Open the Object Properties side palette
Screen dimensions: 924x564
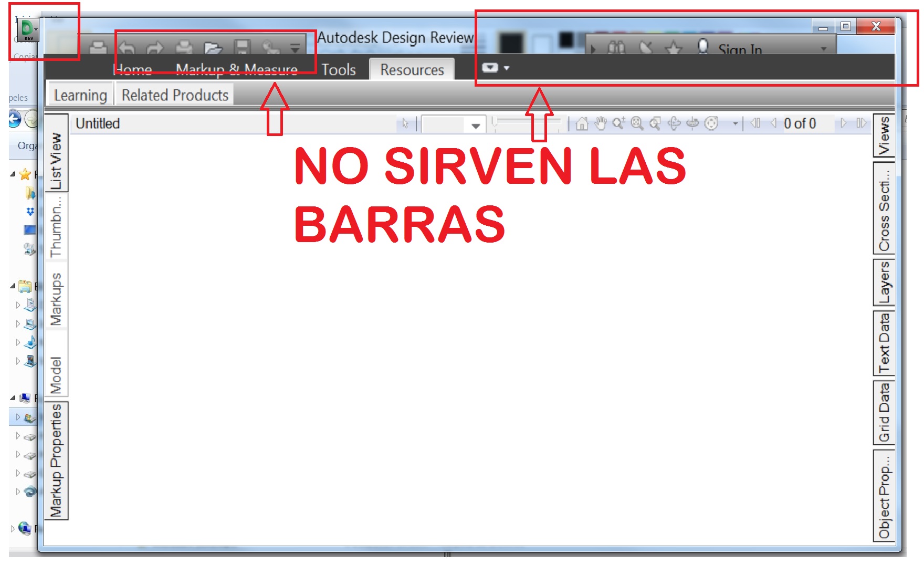tap(884, 495)
